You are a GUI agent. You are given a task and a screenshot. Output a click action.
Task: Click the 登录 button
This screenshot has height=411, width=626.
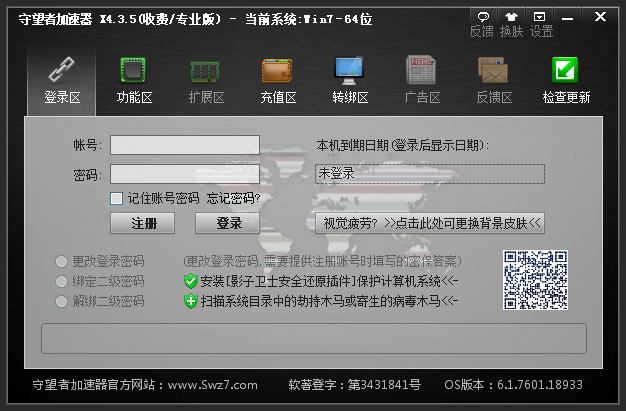pyautogui.click(x=227, y=223)
